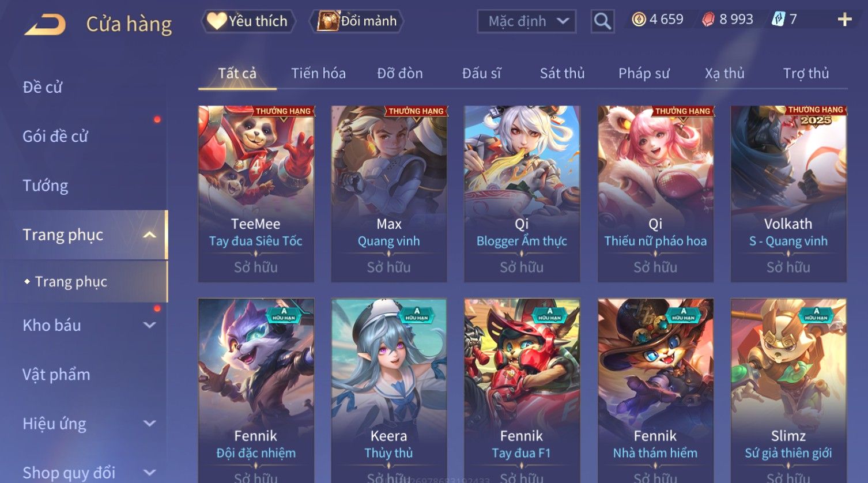The height and width of the screenshot is (483, 868).
Task: Tap the golden back arrow icon
Action: tap(45, 24)
